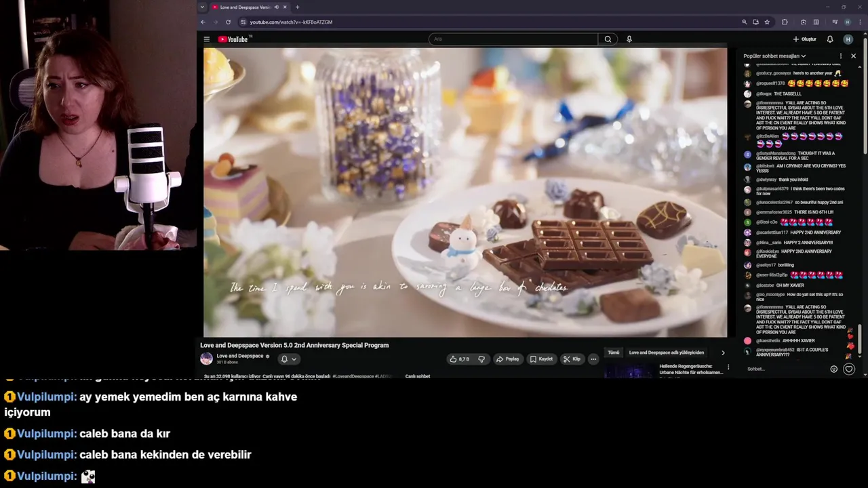
Task: Click the Paylaş share button
Action: click(507, 359)
